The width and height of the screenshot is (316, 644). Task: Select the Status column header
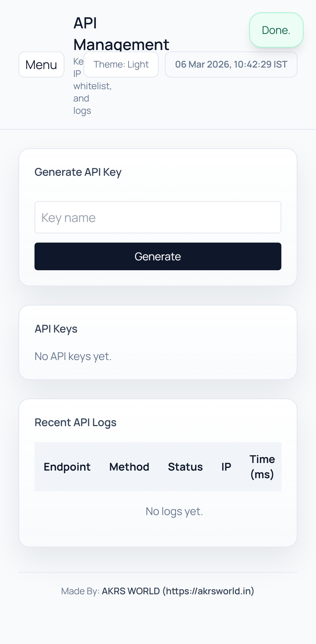(x=185, y=467)
